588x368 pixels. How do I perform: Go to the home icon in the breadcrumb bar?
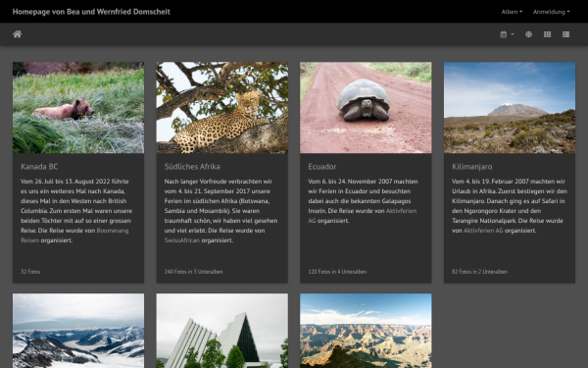click(x=18, y=34)
